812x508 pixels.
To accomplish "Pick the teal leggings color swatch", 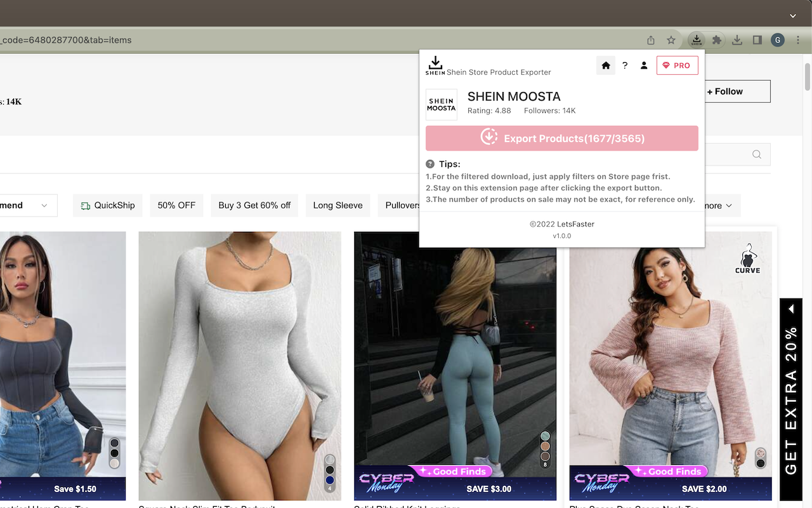I will 545,436.
